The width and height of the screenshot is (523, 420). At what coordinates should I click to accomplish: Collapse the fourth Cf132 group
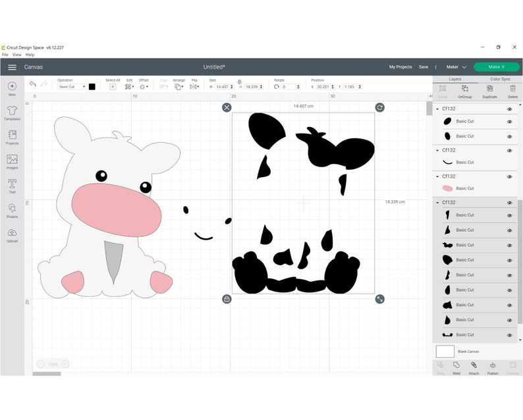click(x=437, y=202)
